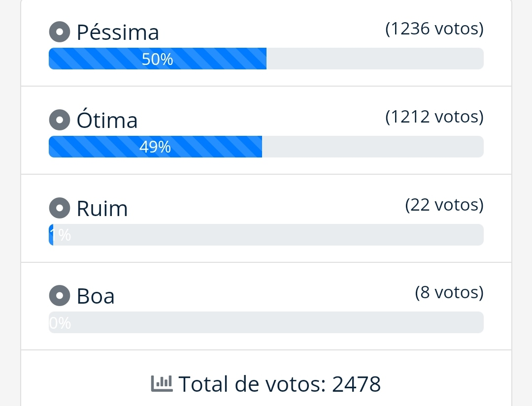Viewport: 532px width, 406px height.
Task: Click the 1236 votos count
Action: 434,29
